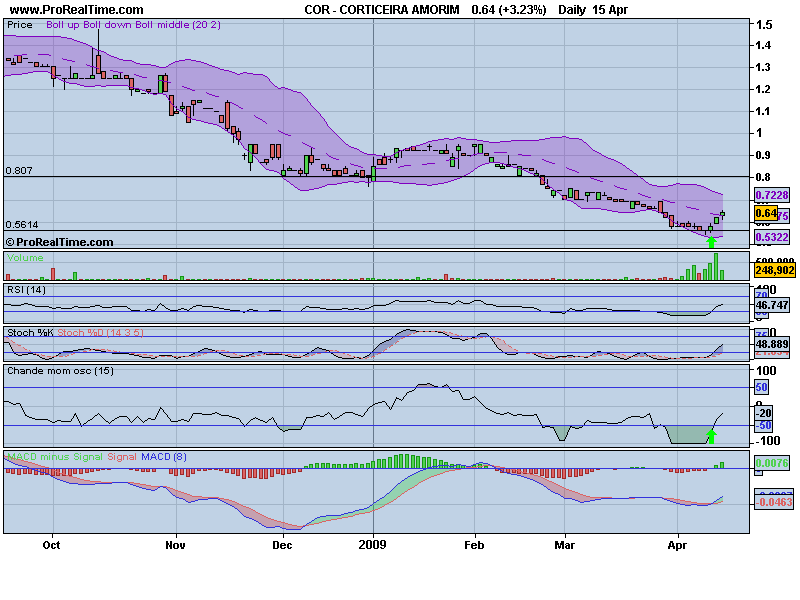This screenshot has width=800, height=600.
Task: Click the Boll middle (20 2) legend label
Action: (178, 24)
